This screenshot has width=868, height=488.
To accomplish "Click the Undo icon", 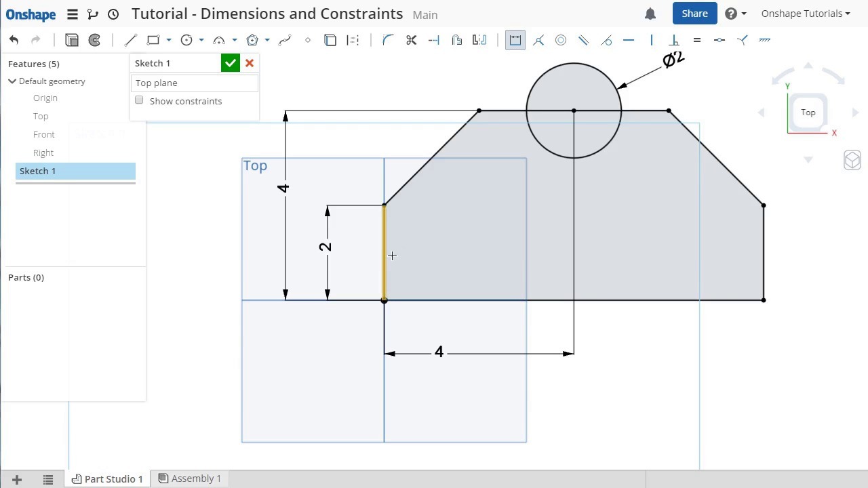I will coord(14,40).
